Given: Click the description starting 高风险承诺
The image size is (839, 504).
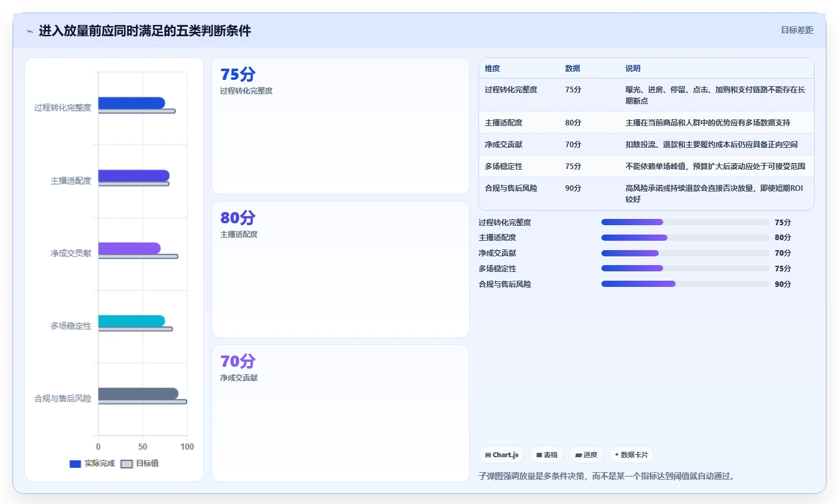Looking at the screenshot, I should pos(714,194).
